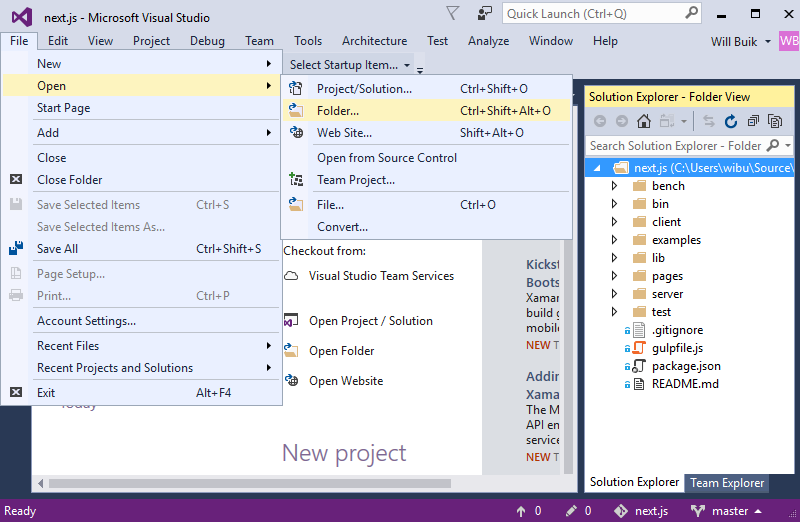Click the Home icon in Solution Explorer
This screenshot has height=522, width=800.
644,121
